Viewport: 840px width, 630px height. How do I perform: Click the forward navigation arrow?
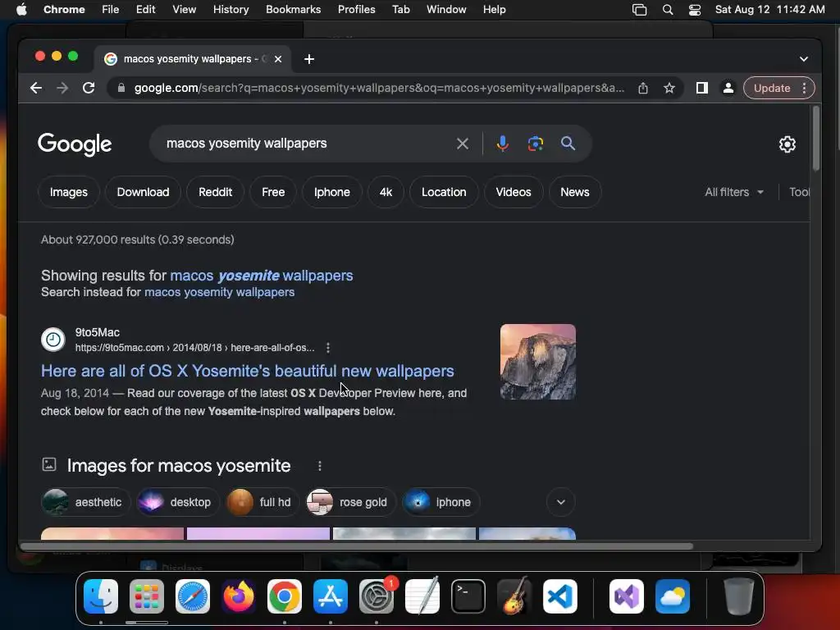click(x=62, y=88)
